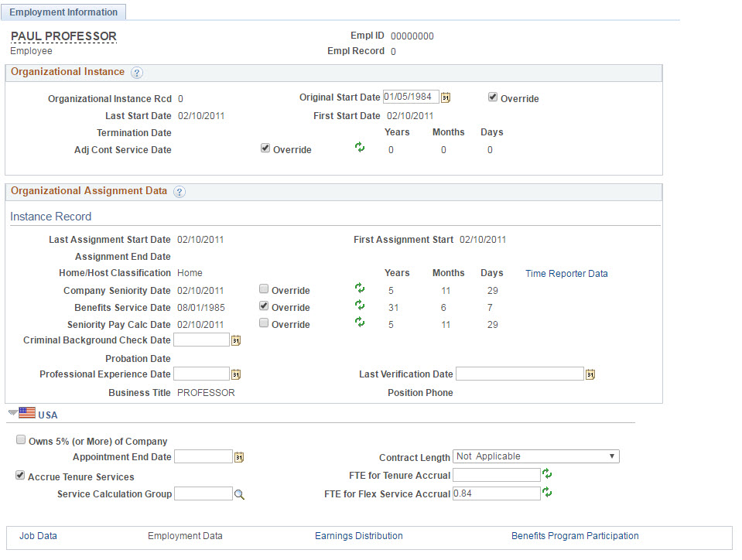Viewport: 742px width, 560px height.
Task: Click Benefits Service Date value 08/01/1985
Action: [201, 308]
